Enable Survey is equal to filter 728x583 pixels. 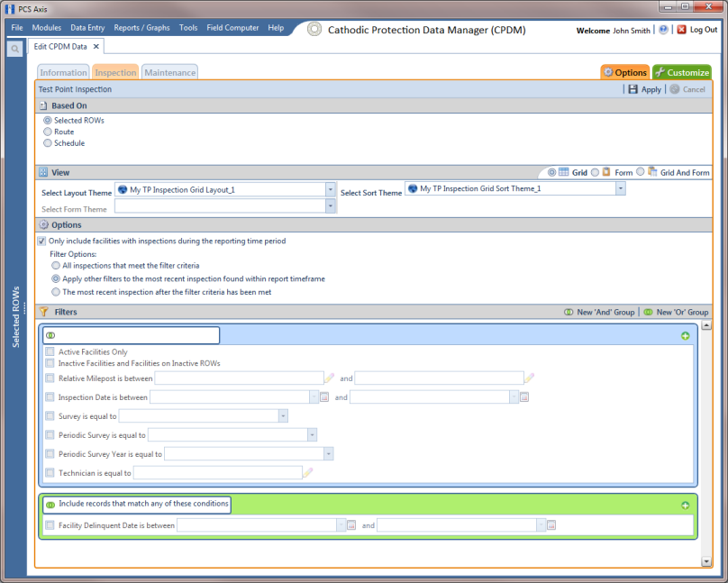point(50,416)
